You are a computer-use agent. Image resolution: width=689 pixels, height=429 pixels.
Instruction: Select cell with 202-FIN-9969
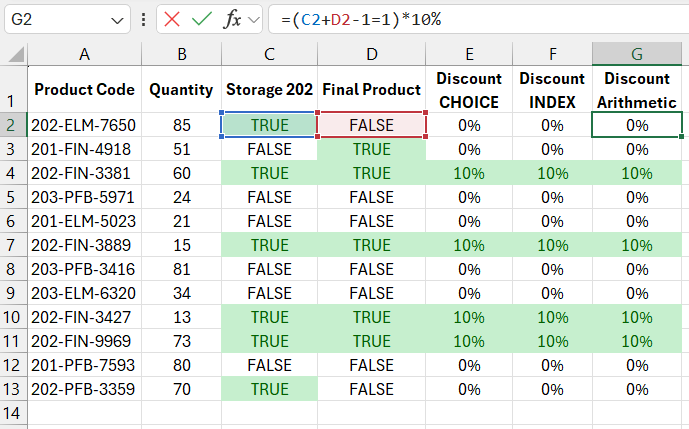coord(84,341)
